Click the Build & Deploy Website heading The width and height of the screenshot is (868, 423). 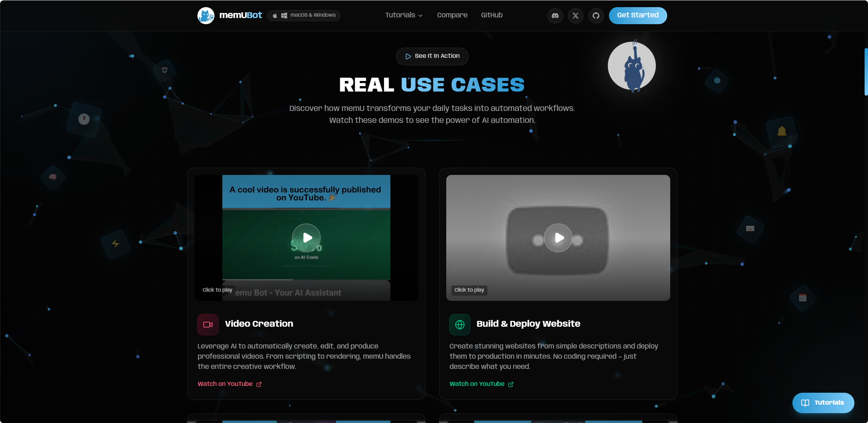[528, 324]
